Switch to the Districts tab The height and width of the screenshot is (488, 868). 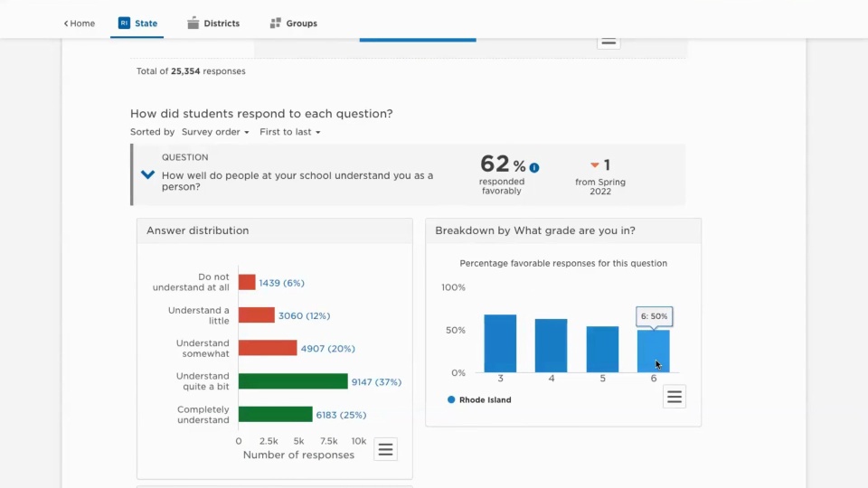click(x=213, y=23)
